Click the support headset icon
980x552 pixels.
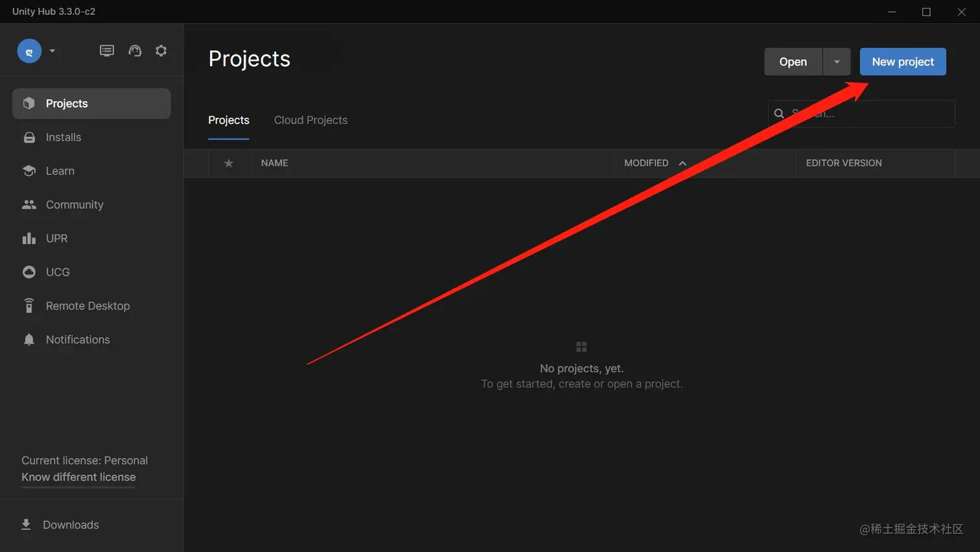point(135,50)
